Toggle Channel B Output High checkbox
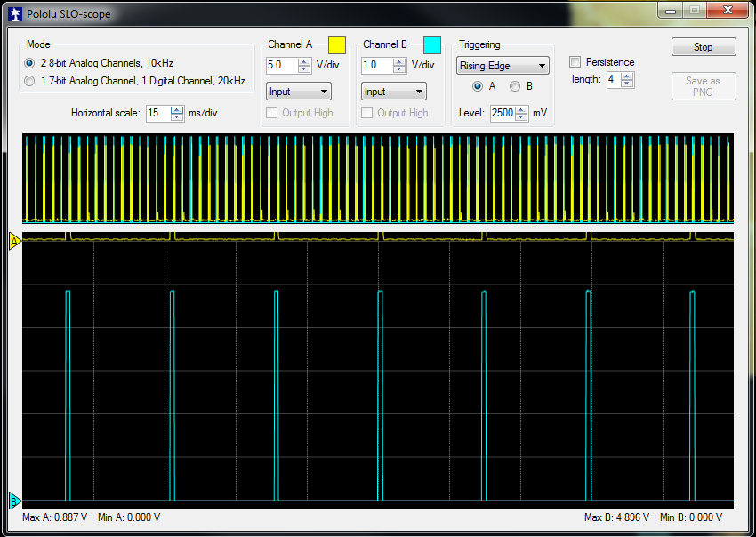Image resolution: width=756 pixels, height=537 pixels. tap(367, 113)
